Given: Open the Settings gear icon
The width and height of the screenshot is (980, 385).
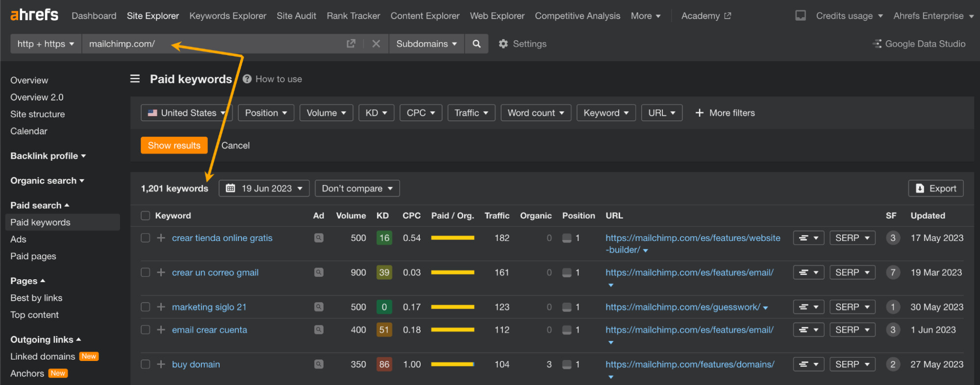Looking at the screenshot, I should click(x=503, y=44).
